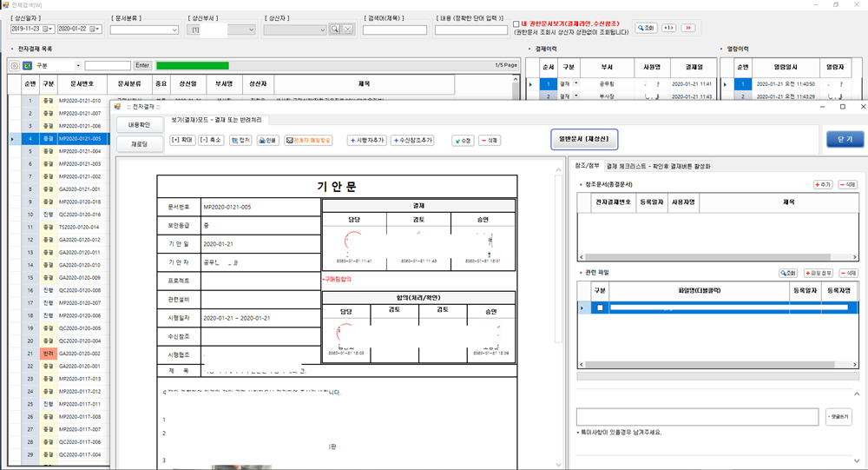Click the 일반문서 [재상신] button
The height and width of the screenshot is (470, 868).
click(584, 139)
